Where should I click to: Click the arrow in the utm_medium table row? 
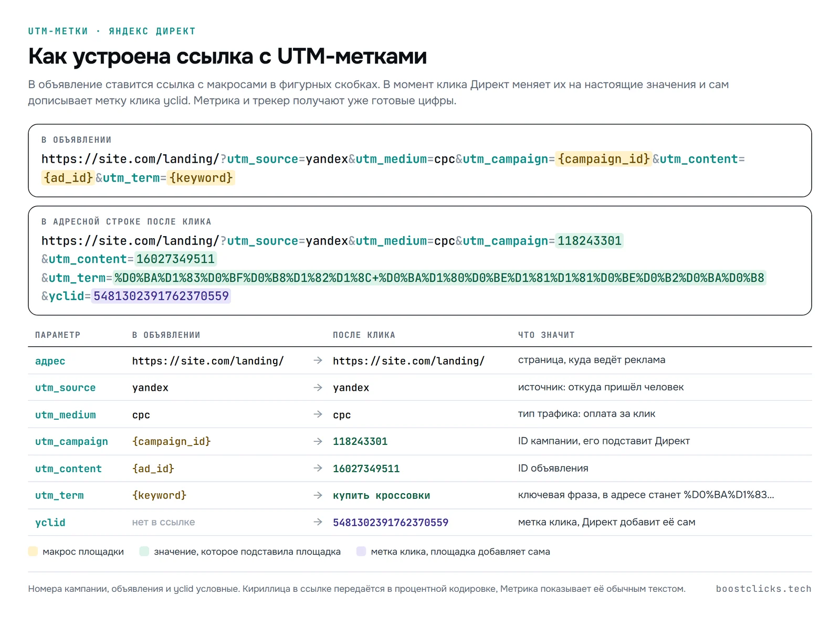coord(318,414)
